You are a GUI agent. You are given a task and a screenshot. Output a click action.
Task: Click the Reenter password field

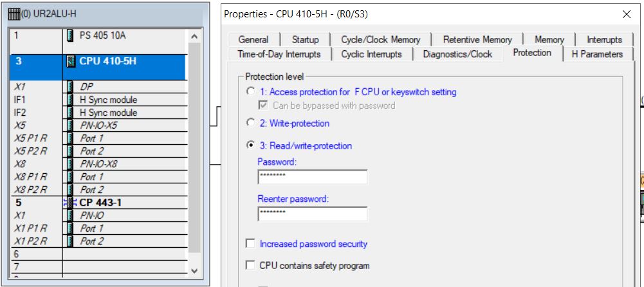click(x=313, y=214)
